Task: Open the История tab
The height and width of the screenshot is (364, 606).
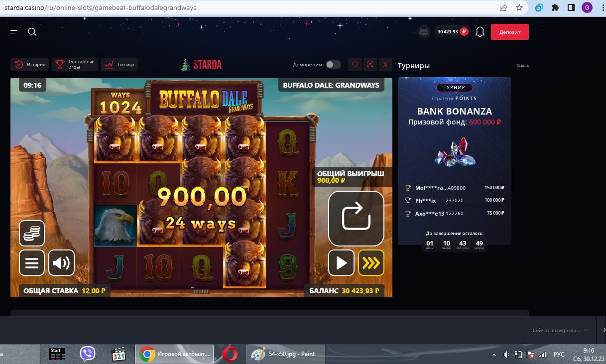Action: tap(30, 64)
